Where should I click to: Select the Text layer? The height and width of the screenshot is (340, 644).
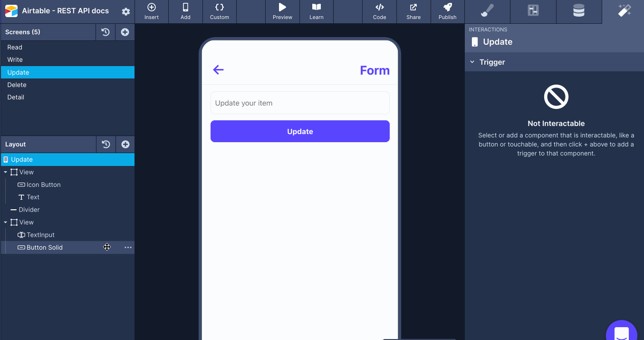click(67, 197)
